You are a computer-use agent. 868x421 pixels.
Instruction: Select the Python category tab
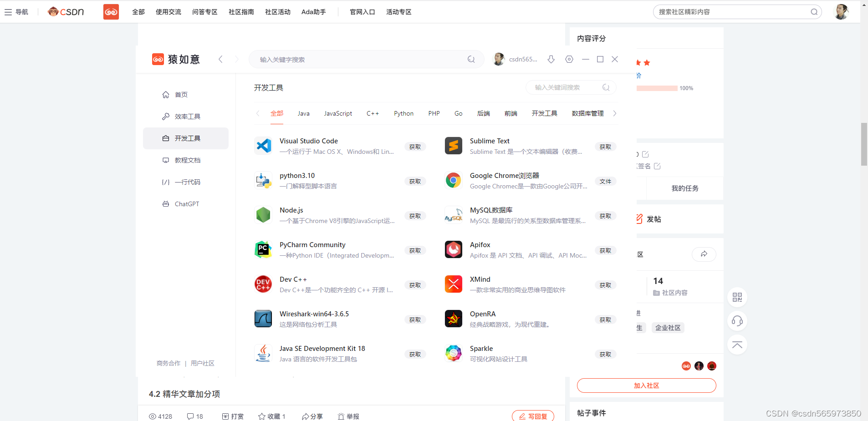pyautogui.click(x=404, y=113)
